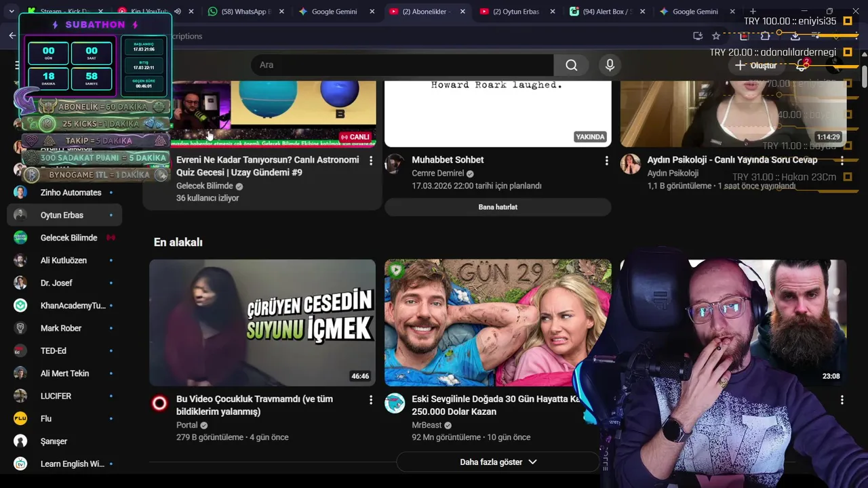868x488 pixels.
Task: Start voice search with the microphone icon
Action: pos(610,65)
